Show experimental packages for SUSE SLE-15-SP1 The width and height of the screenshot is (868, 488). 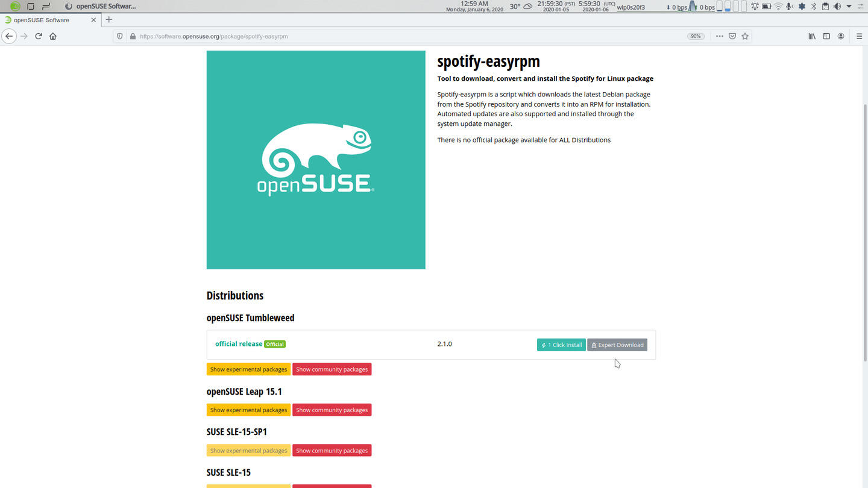pos(248,450)
